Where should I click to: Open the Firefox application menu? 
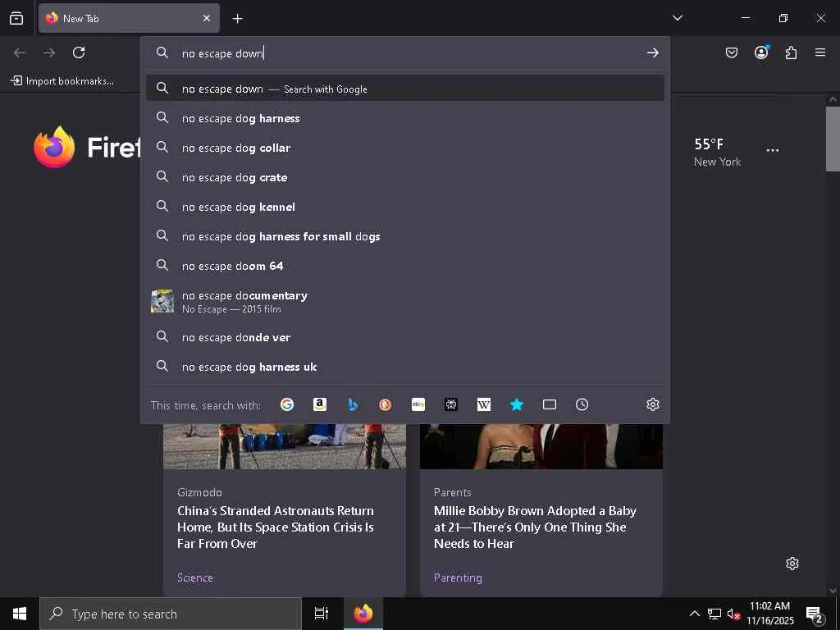coord(820,52)
